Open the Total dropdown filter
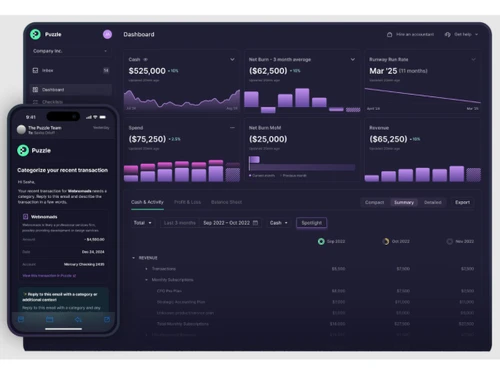Screen dimensions: 500x375 (x=142, y=223)
